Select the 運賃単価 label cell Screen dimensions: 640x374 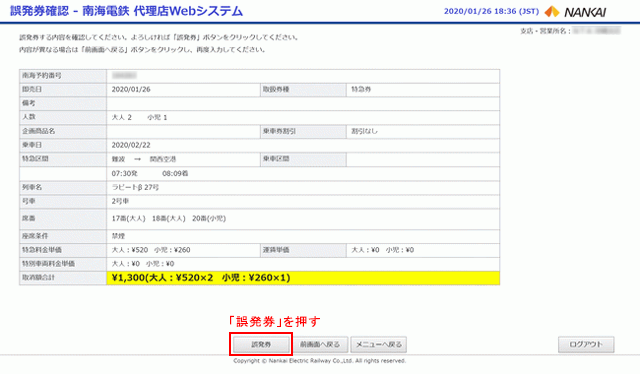click(x=303, y=250)
